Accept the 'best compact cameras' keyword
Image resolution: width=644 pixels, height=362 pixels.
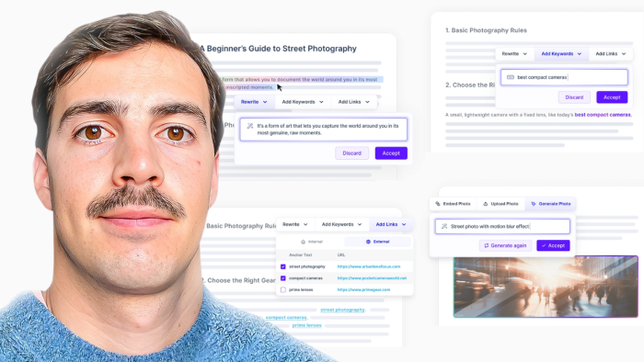(x=612, y=97)
